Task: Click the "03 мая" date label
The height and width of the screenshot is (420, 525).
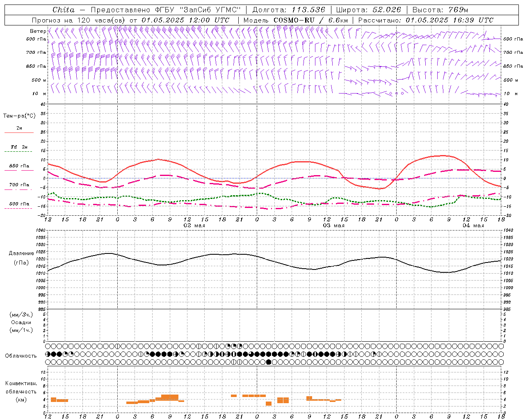Action: point(334,226)
